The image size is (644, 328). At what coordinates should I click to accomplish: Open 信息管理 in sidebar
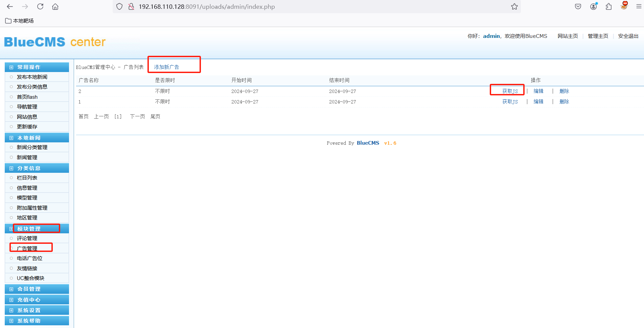[27, 188]
